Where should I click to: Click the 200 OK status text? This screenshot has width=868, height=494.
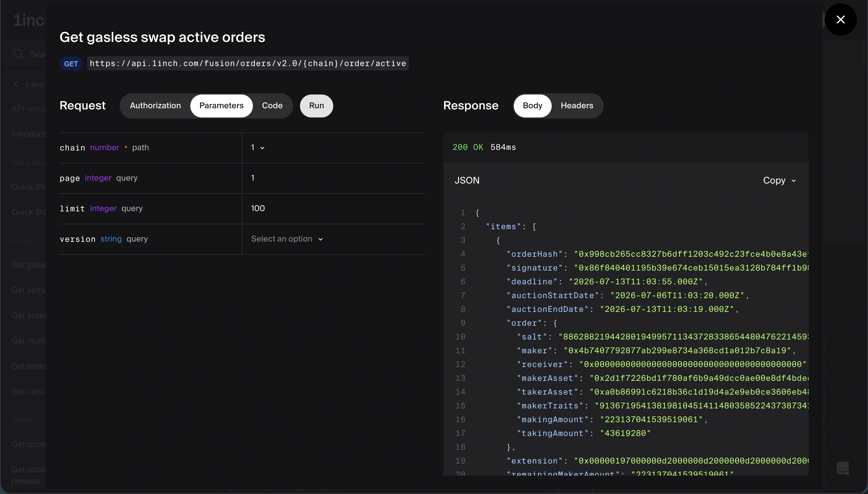click(468, 147)
